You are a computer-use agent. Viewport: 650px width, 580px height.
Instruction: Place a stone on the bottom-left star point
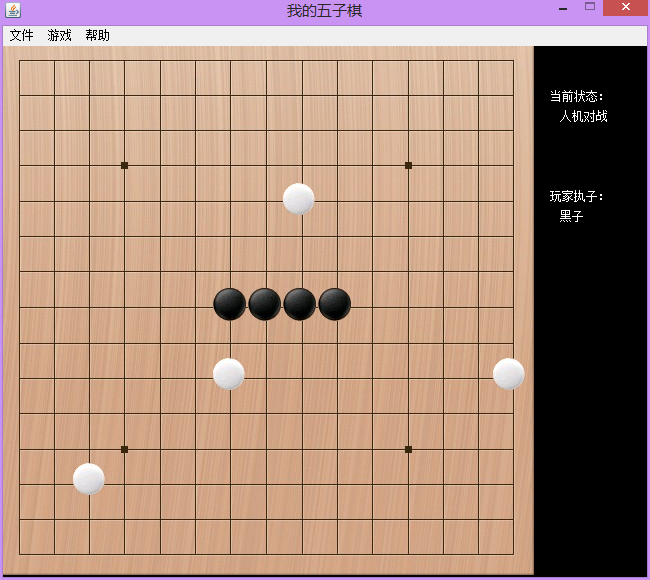coord(124,449)
